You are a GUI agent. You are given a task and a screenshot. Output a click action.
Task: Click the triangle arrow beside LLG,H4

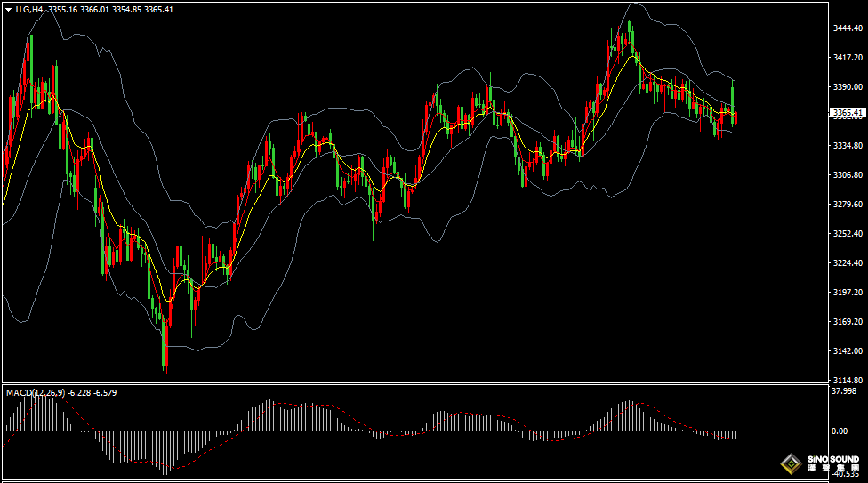coord(8,10)
